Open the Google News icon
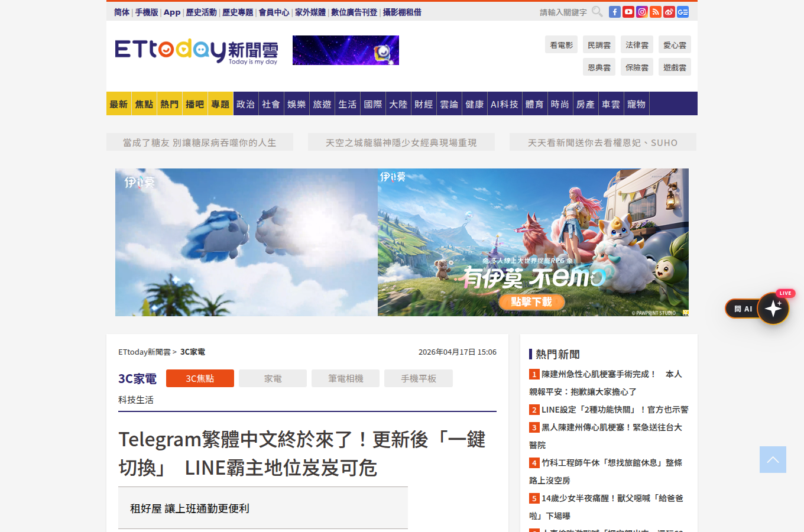Image resolution: width=804 pixels, height=532 pixels. tap(683, 12)
